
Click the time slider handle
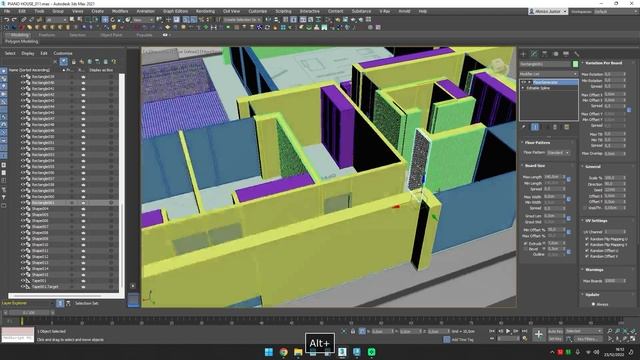tap(29, 313)
